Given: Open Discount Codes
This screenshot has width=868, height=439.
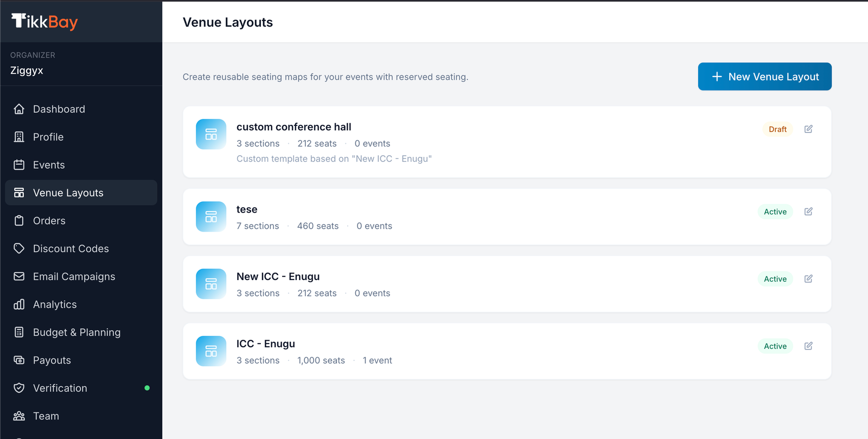Looking at the screenshot, I should (x=71, y=249).
